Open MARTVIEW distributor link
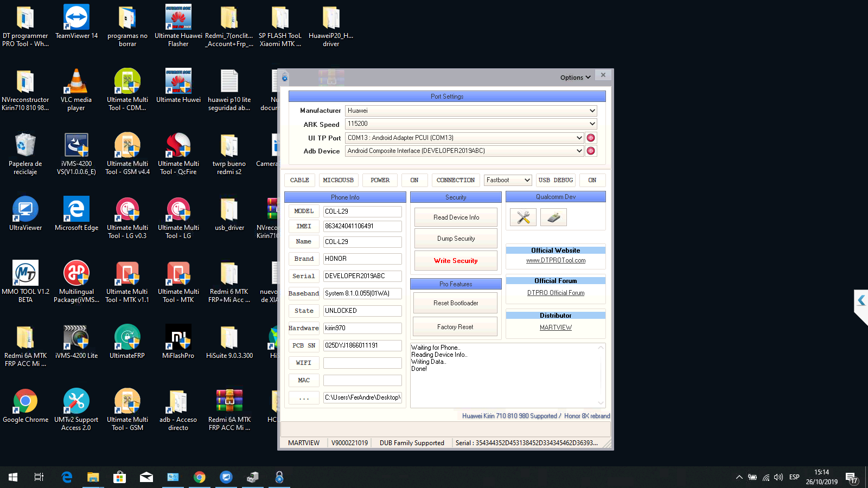 pyautogui.click(x=556, y=328)
